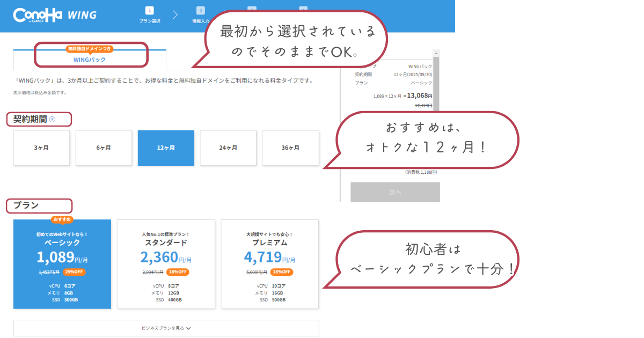Click the 18%OFF badge under スタンダード

coord(178,272)
